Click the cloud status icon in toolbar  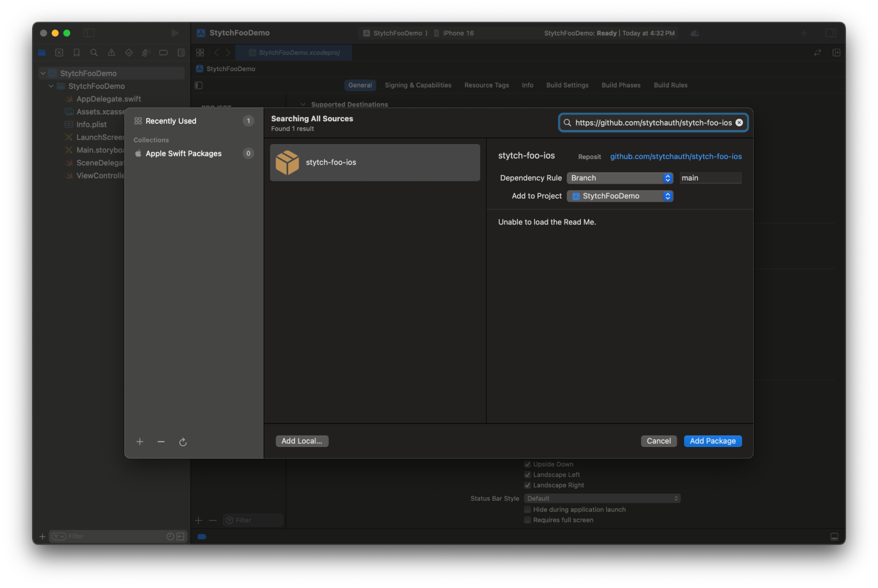694,33
